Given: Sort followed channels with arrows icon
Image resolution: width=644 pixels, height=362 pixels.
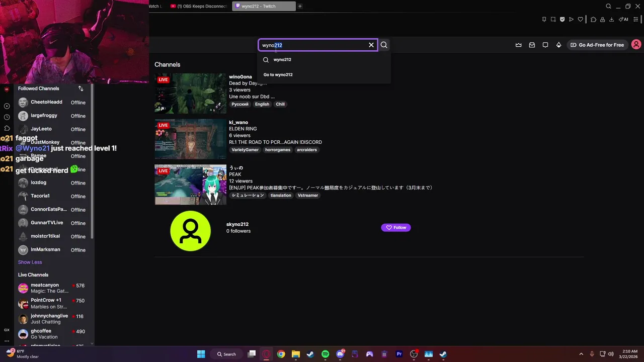Looking at the screenshot, I should [80, 88].
